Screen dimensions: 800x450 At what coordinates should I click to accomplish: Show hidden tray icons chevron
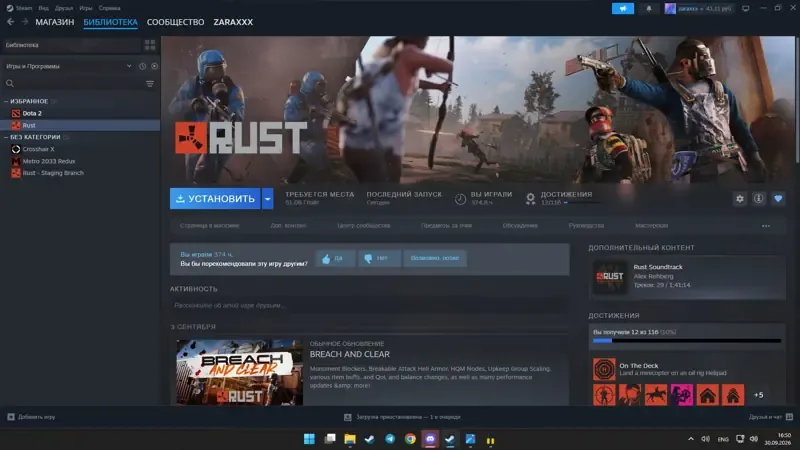pos(691,439)
